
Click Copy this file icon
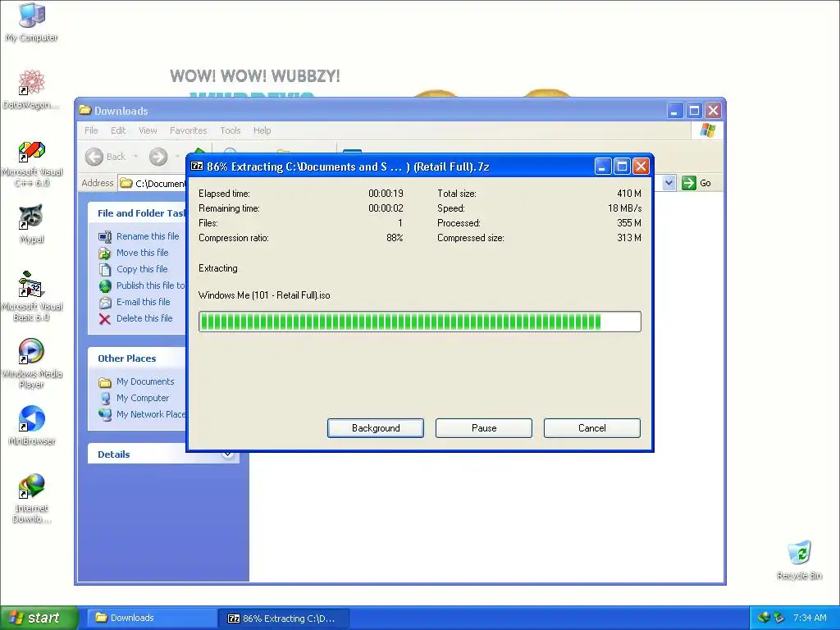point(105,269)
